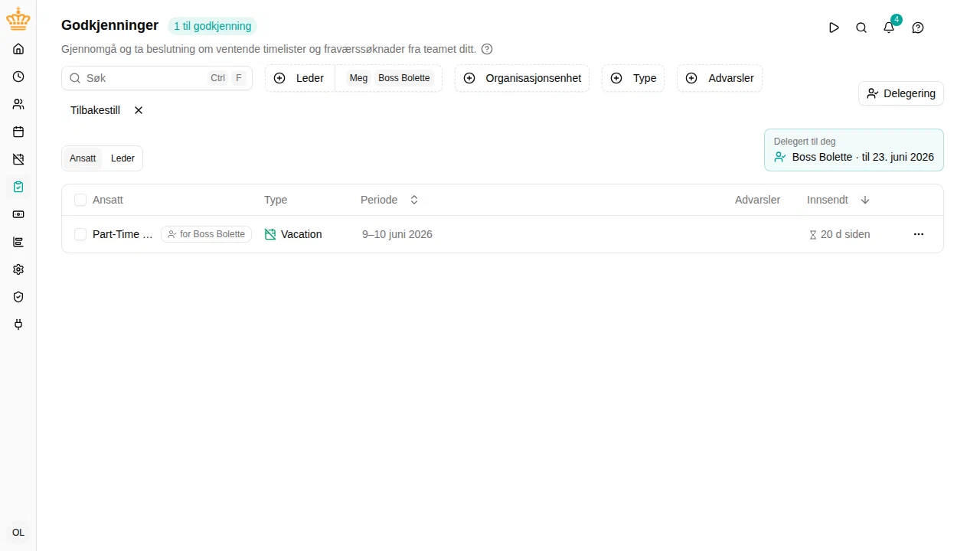Open the settings gear sidebar icon
980x551 pixels.
pos(18,269)
